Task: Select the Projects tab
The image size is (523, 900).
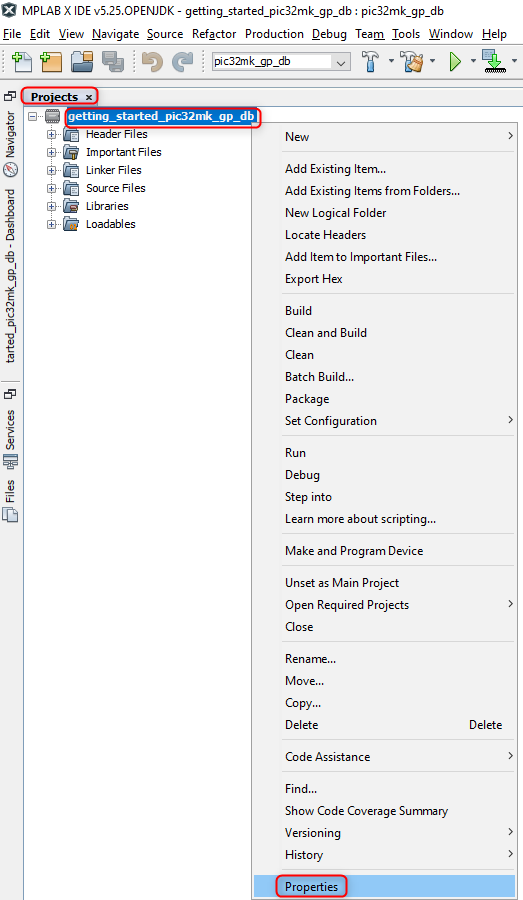Action: (x=59, y=97)
